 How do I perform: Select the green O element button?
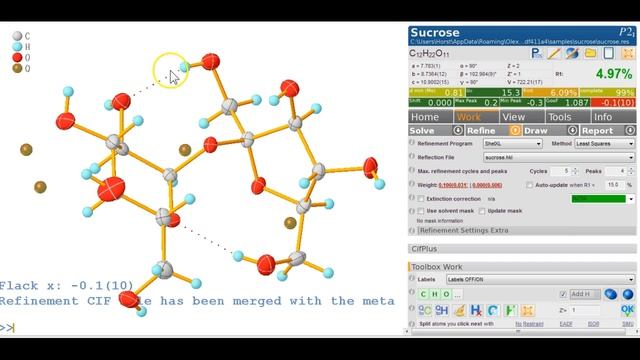tap(446, 294)
